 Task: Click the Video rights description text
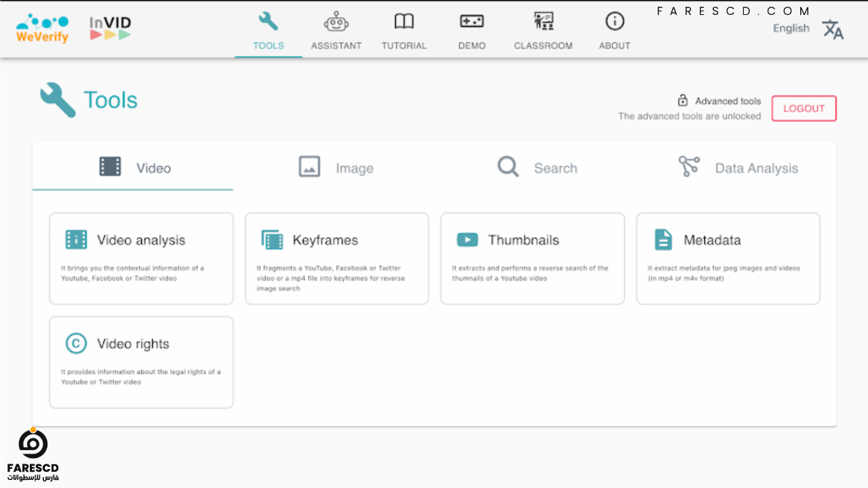pos(140,377)
